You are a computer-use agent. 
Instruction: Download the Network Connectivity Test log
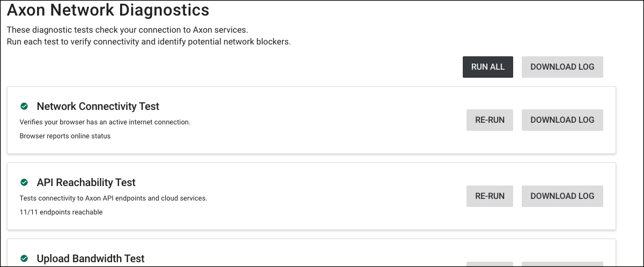(x=562, y=120)
